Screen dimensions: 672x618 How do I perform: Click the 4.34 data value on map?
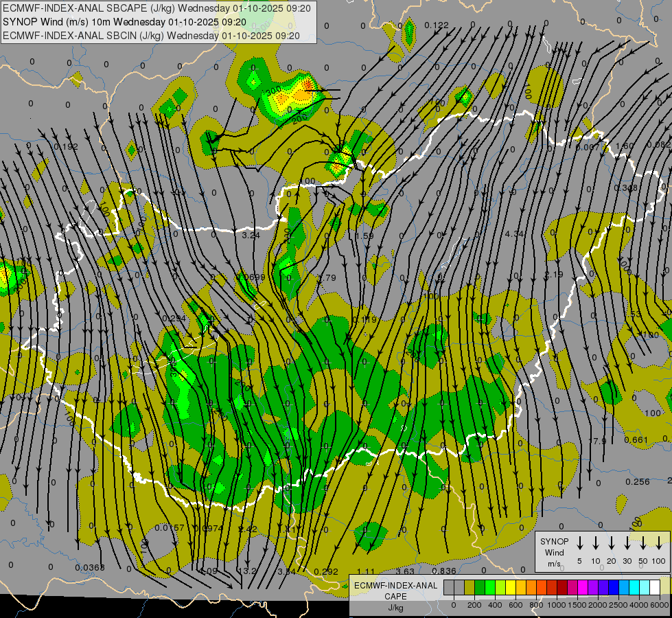pos(514,234)
